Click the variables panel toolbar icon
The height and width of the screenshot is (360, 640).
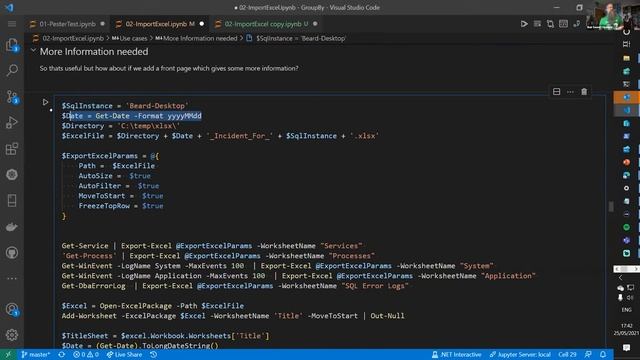pyautogui.click(x=564, y=24)
